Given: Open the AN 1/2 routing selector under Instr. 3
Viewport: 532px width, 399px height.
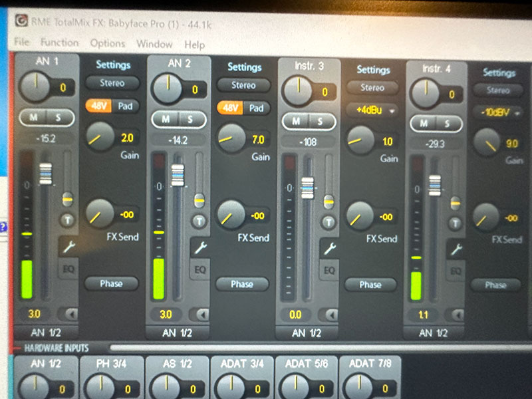Looking at the screenshot, I should tap(307, 334).
